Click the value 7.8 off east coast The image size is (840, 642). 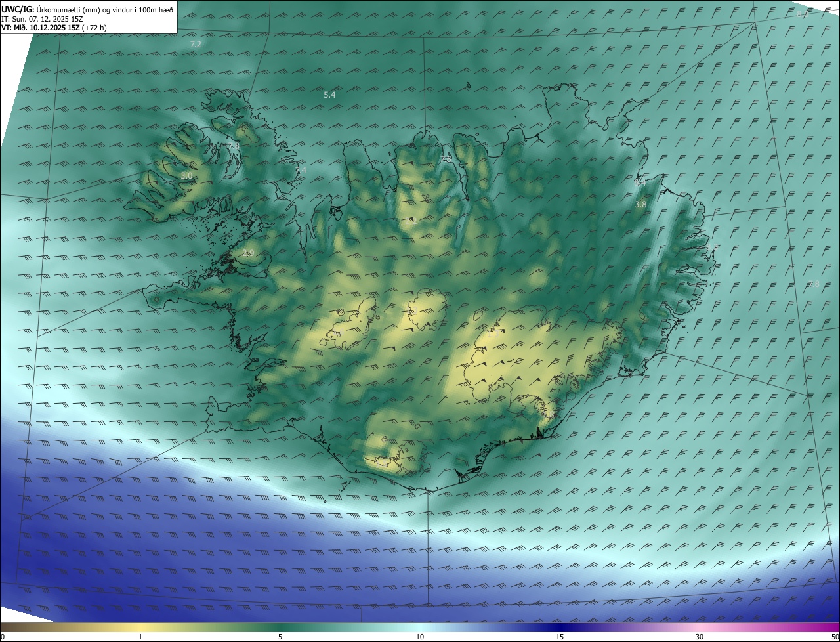tap(813, 284)
